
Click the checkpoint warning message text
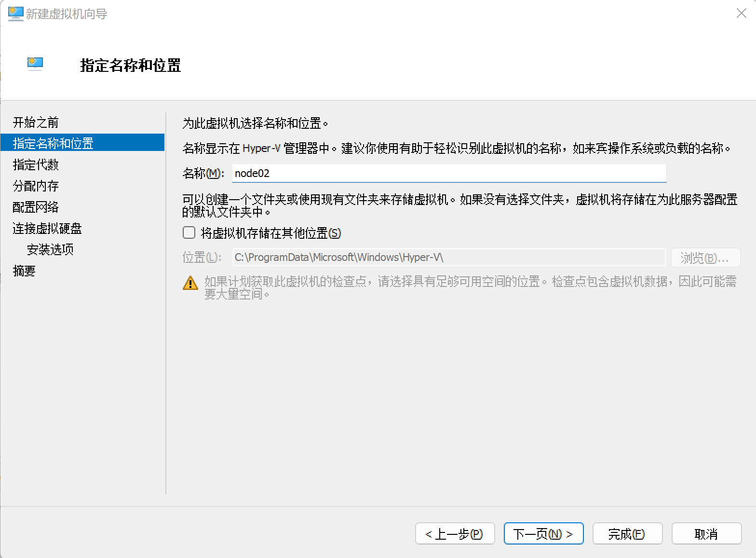click(471, 287)
